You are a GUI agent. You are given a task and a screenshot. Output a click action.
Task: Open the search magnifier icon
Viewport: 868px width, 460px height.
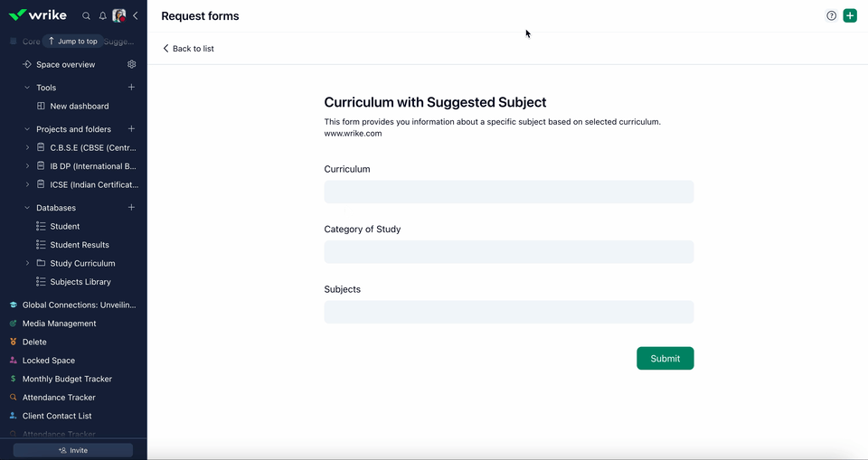coord(87,16)
